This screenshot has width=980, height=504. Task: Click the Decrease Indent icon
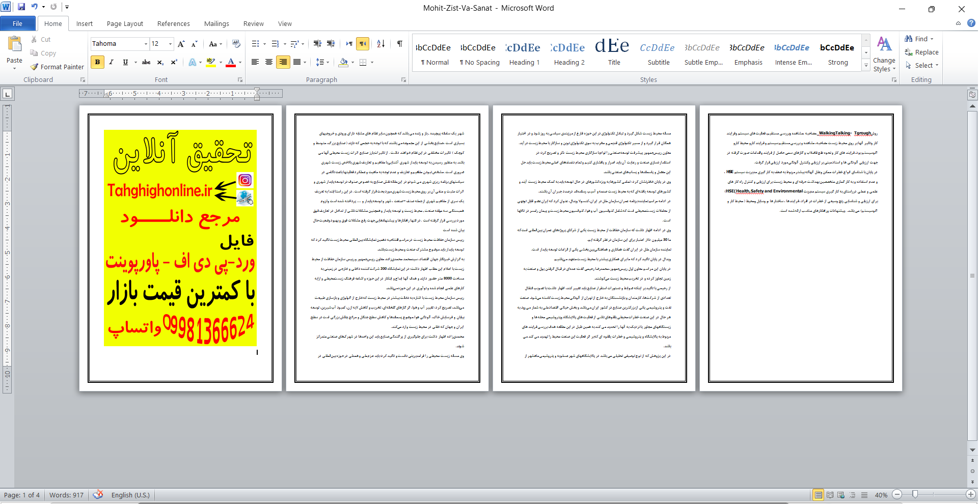pyautogui.click(x=317, y=44)
